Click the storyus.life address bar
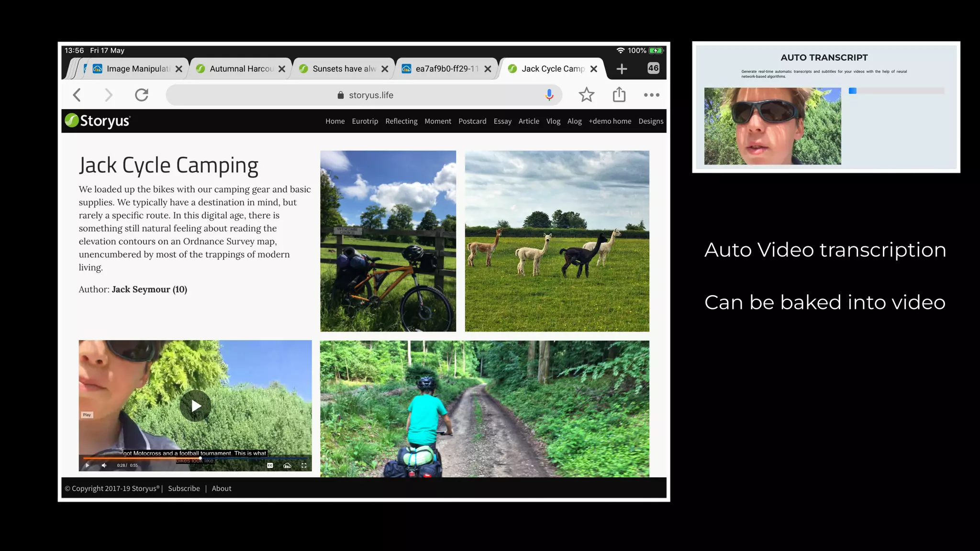The width and height of the screenshot is (980, 551). [365, 95]
